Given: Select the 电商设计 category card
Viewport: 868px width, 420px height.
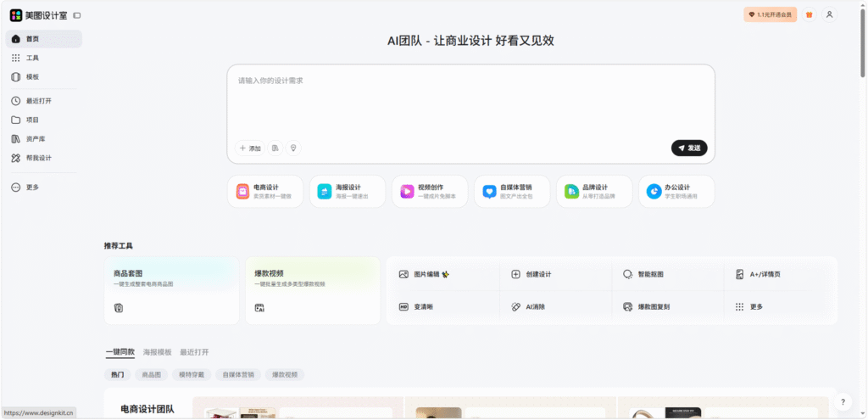Looking at the screenshot, I should (265, 192).
